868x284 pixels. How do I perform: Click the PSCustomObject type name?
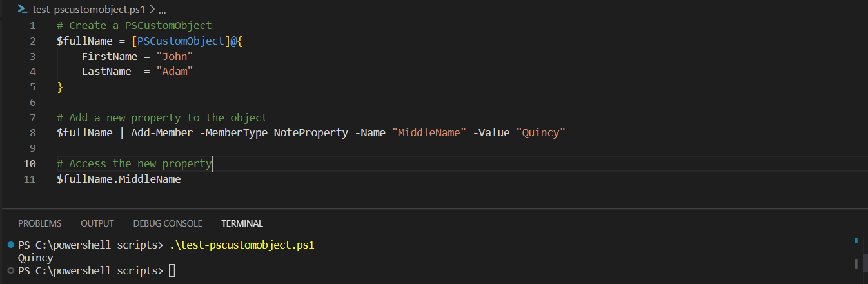180,41
